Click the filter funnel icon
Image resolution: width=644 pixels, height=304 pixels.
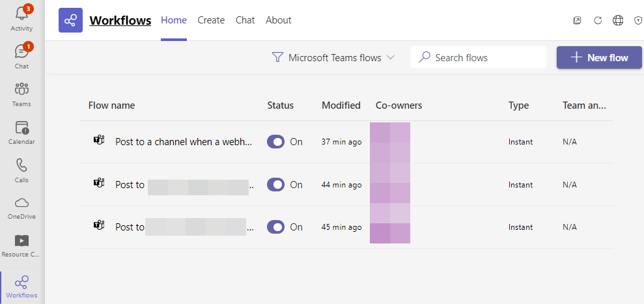point(278,57)
